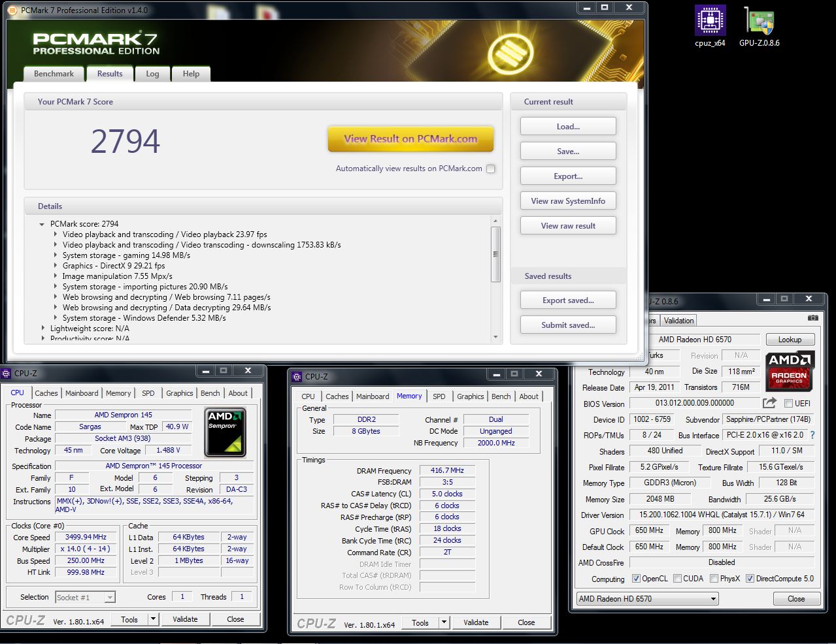This screenshot has height=644, width=836.
Task: Click Tools button in left CPU-Z window
Action: (129, 619)
